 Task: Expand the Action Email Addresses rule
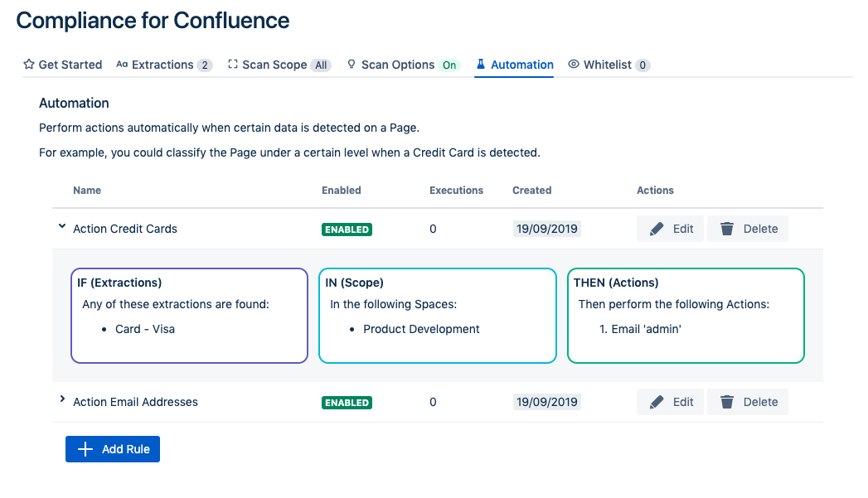[62, 400]
